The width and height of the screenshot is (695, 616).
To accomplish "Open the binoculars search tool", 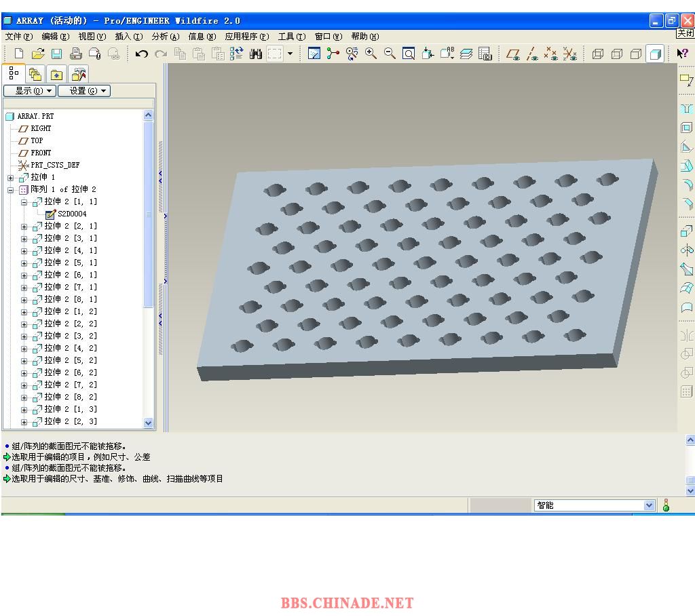I will (x=256, y=54).
